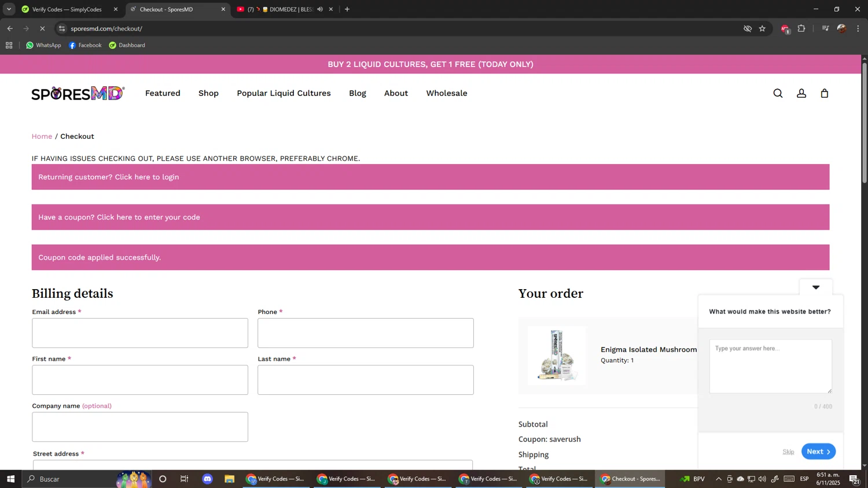Open volume control in system tray
This screenshot has width=868, height=488.
coord(762,479)
